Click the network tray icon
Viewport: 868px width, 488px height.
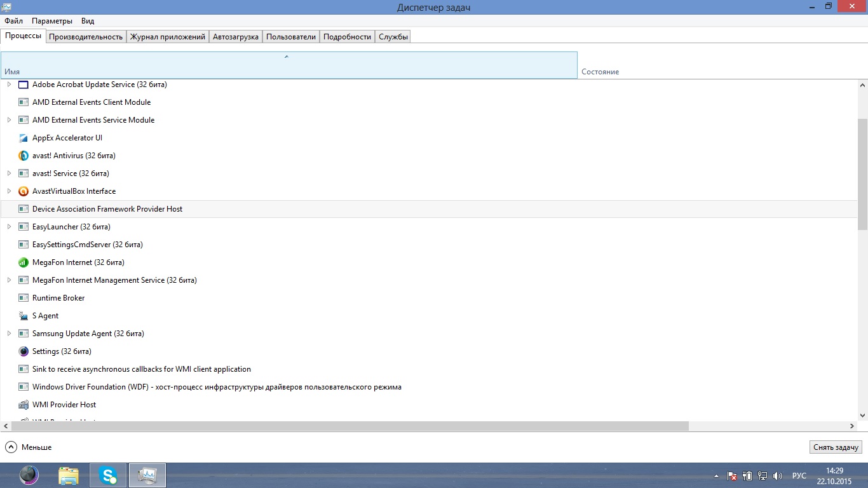[762, 475]
